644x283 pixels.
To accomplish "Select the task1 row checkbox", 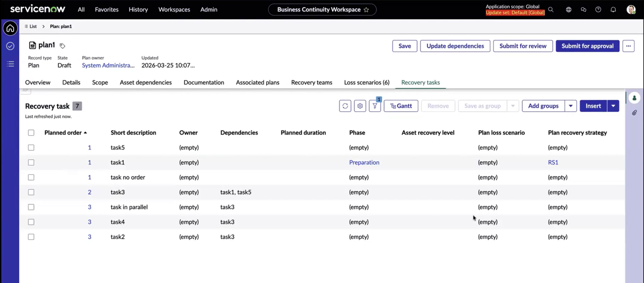I will tap(31, 162).
